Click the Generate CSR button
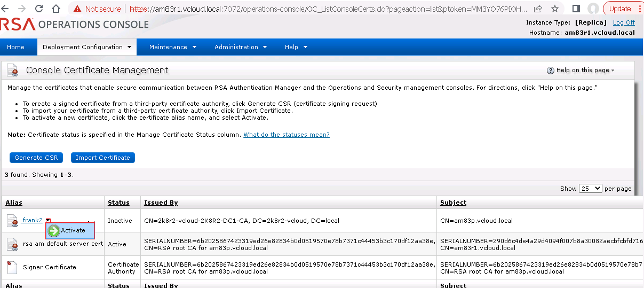 click(x=36, y=158)
